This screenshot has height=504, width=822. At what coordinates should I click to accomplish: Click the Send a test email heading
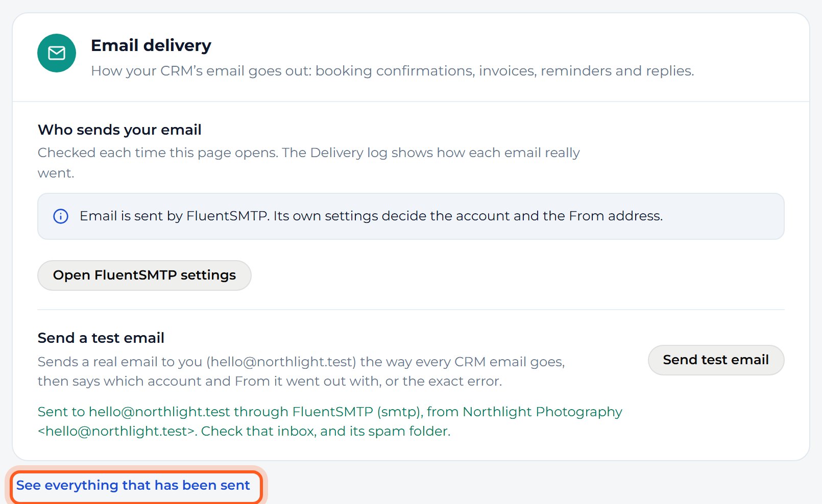click(101, 338)
